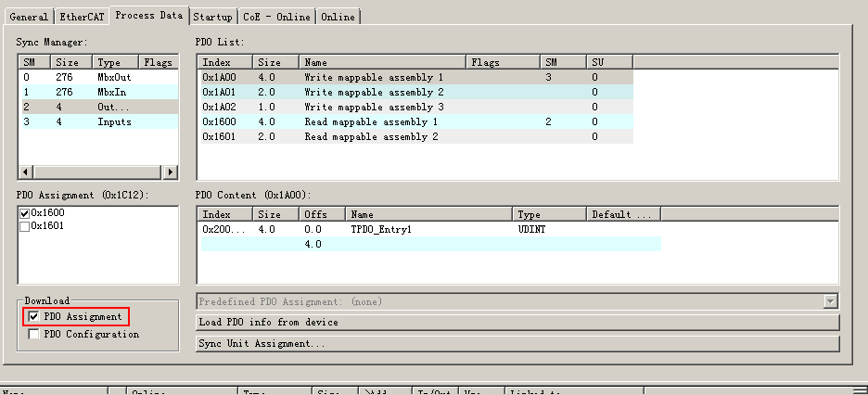The height and width of the screenshot is (395, 868).
Task: Uncheck 0x1600 in PDO Assignment list
Action: tap(25, 213)
